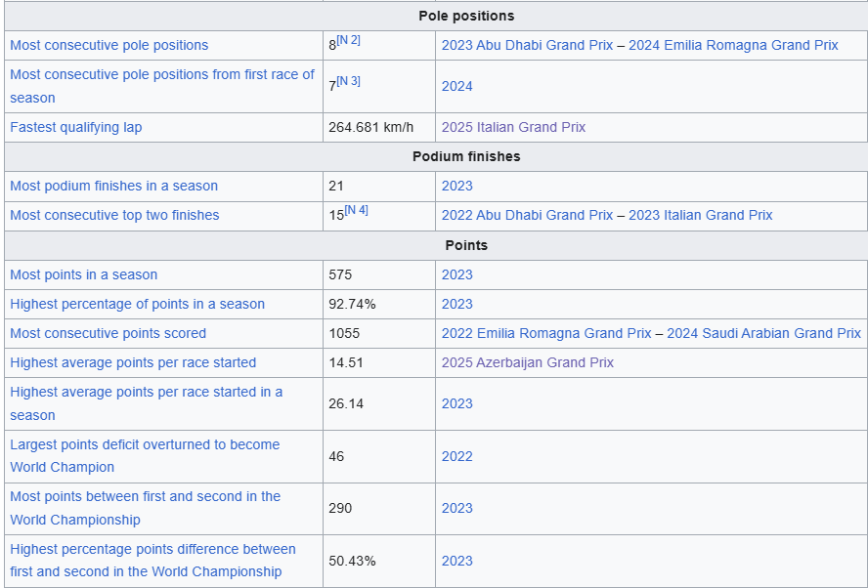Click the '1055' consecutive points value
Image resolution: width=868 pixels, height=588 pixels.
tap(344, 333)
